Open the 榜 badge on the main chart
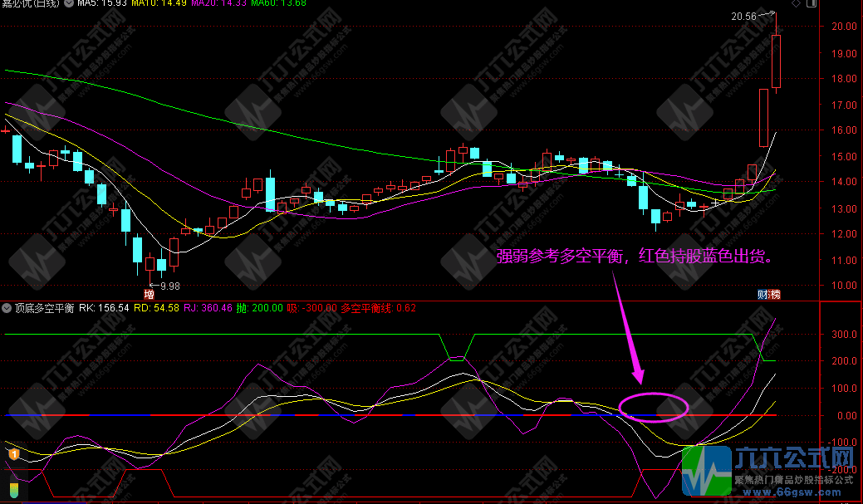Viewport: 863px width, 504px height. 775,295
